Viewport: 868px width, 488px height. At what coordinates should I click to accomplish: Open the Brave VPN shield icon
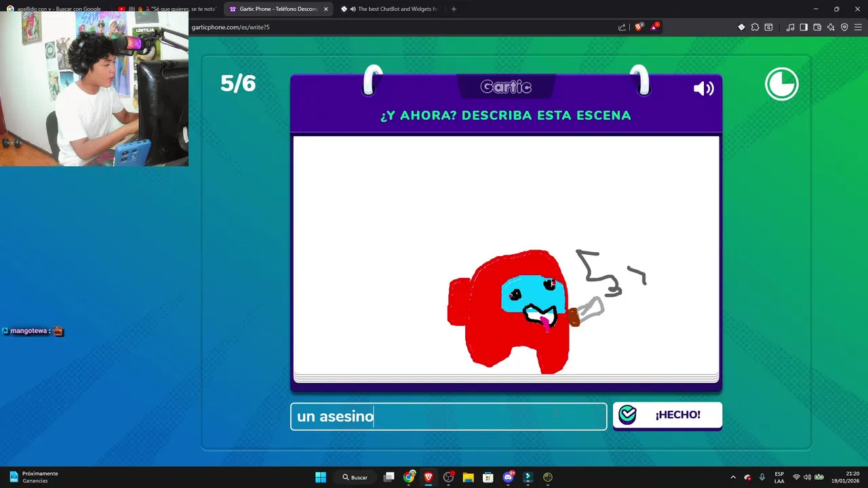click(844, 27)
